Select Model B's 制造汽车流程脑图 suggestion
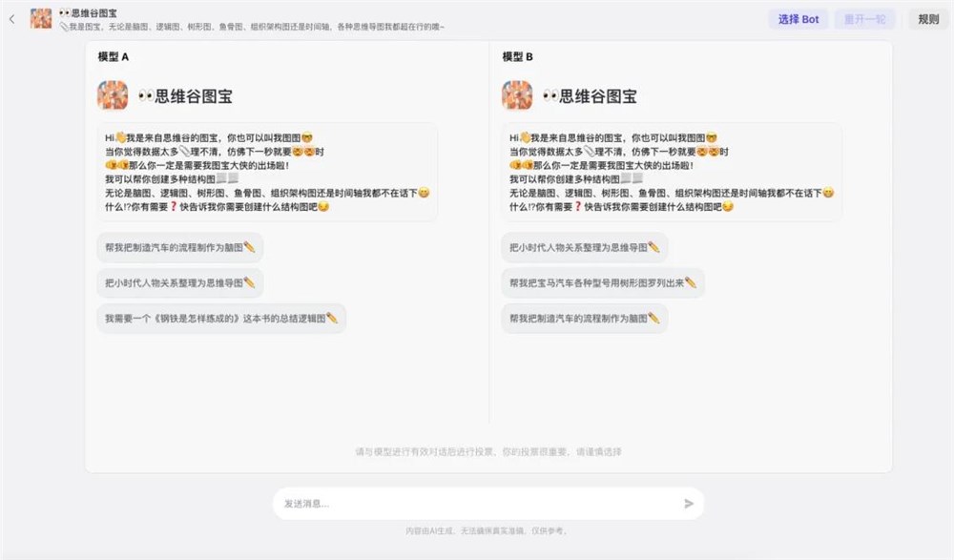The image size is (954, 560). click(x=584, y=318)
